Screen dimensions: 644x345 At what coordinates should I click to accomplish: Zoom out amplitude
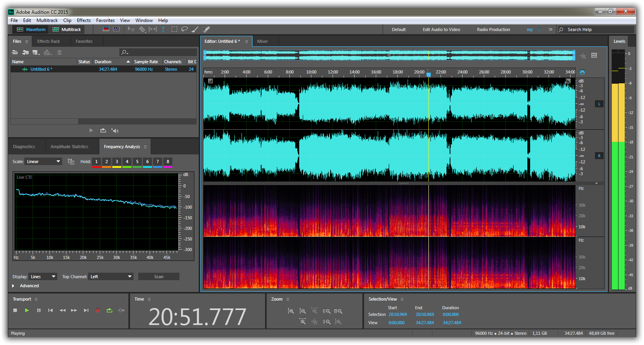302,311
